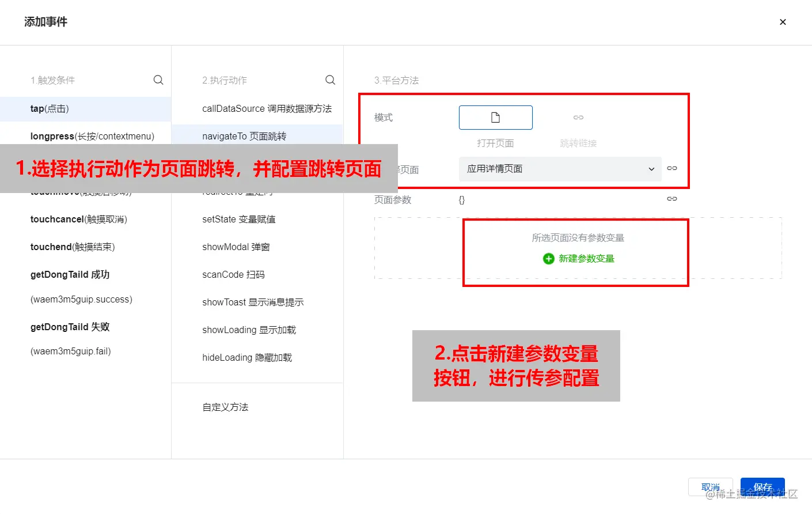Screen dimensions: 812x514
Task: Select getDongTaild 失败 trigger
Action: (x=70, y=327)
